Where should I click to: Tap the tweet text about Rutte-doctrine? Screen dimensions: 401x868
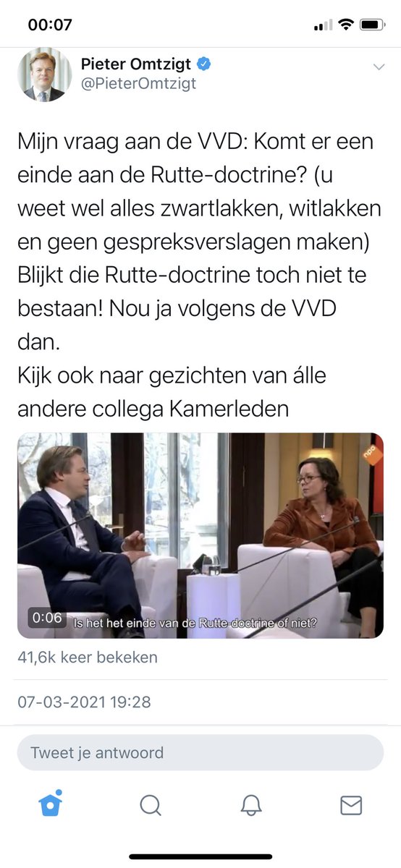click(197, 275)
